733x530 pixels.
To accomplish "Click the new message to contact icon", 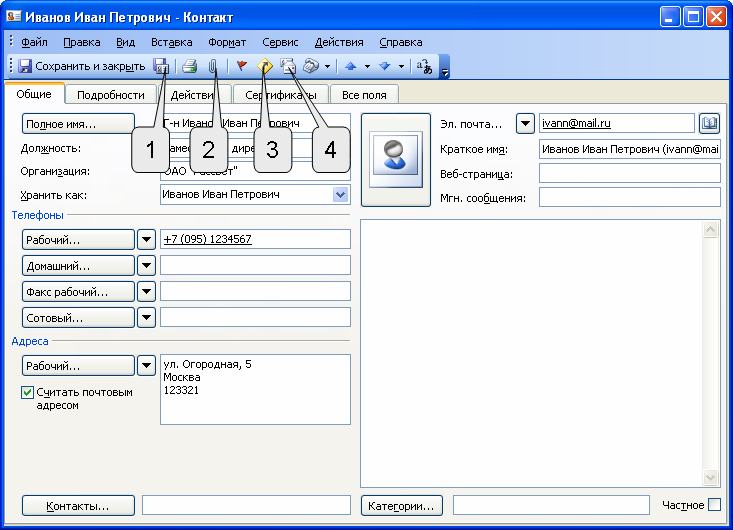I will (x=288, y=66).
